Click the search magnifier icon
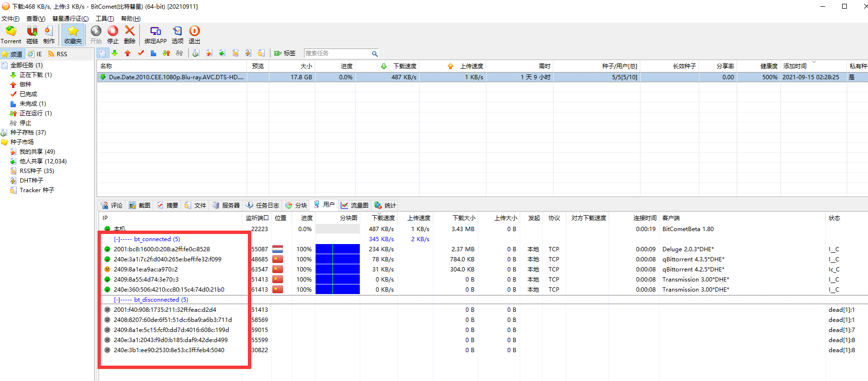This screenshot has width=868, height=381. (375, 54)
